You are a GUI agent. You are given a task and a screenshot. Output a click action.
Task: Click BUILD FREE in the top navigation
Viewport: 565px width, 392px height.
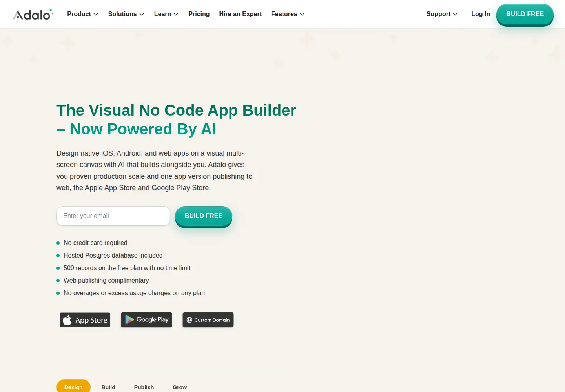pos(525,15)
